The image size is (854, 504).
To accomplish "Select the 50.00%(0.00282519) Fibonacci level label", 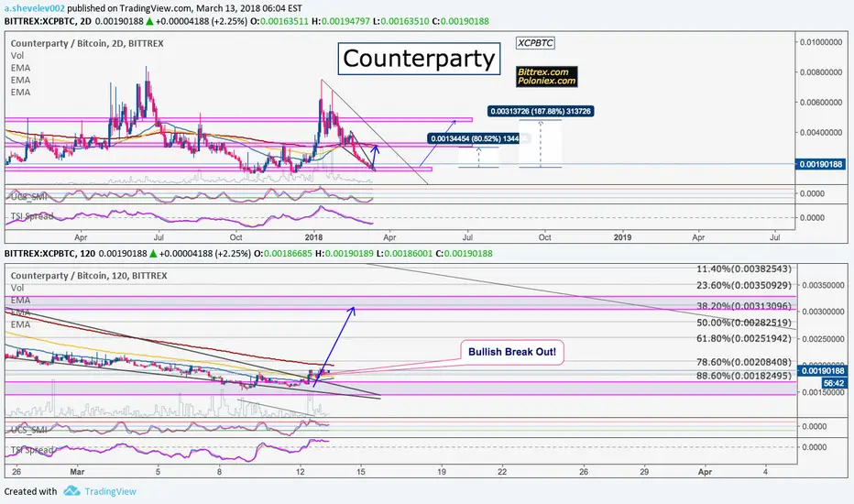I will [744, 322].
